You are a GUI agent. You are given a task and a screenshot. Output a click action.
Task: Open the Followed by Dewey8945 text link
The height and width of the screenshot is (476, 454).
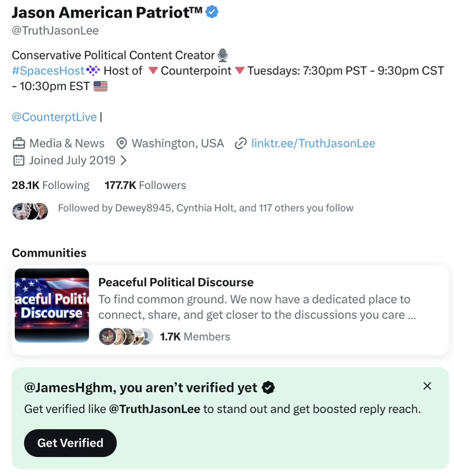pos(206,208)
